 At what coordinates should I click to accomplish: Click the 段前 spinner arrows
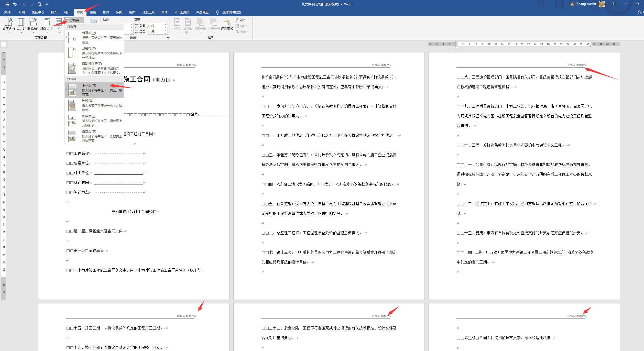[x=166, y=26]
